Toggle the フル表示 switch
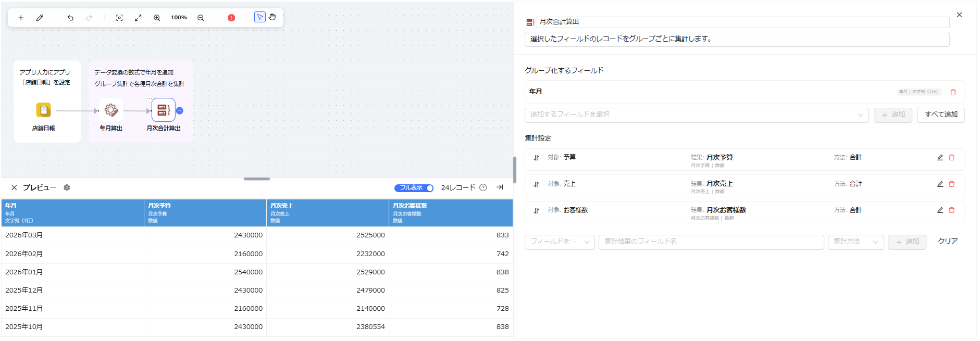This screenshot has height=341, width=980. pyautogui.click(x=414, y=188)
